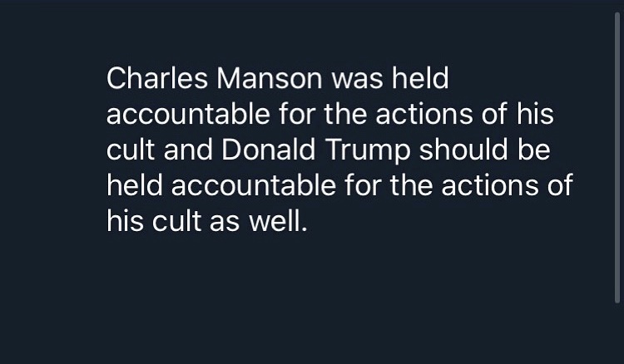Screen dimensions: 624x364
Task: Click the word "as" on the last line
Action: coord(225,223)
